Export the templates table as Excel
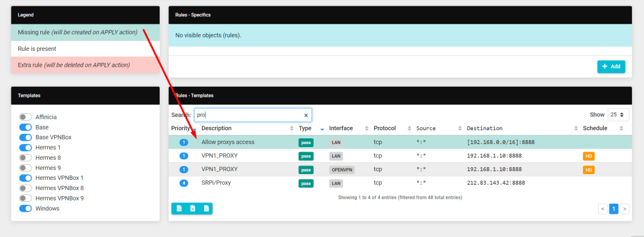Viewport: 644px width, 237px height. tap(192, 209)
